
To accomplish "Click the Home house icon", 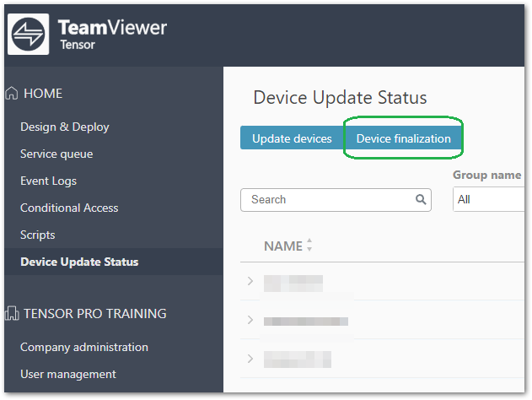I will coord(12,93).
